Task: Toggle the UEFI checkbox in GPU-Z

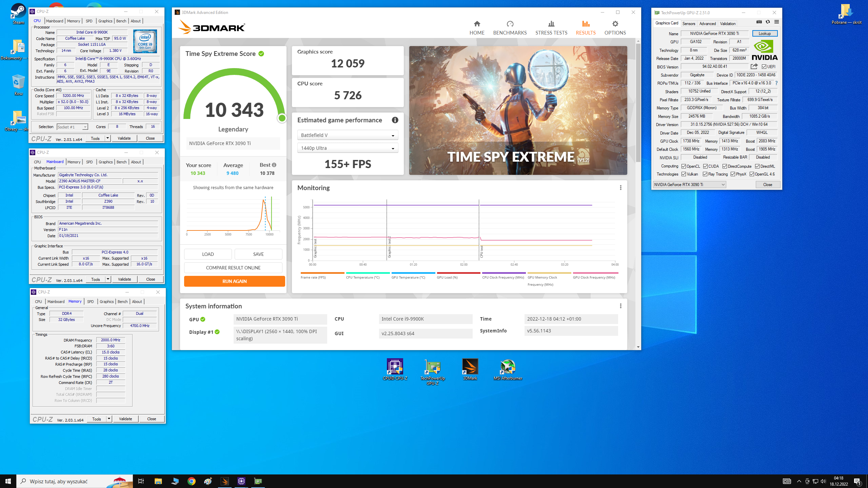Action: point(764,67)
